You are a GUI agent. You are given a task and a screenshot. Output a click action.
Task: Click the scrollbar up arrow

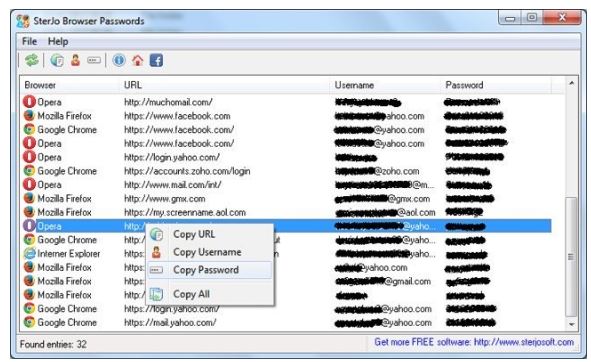[571, 83]
